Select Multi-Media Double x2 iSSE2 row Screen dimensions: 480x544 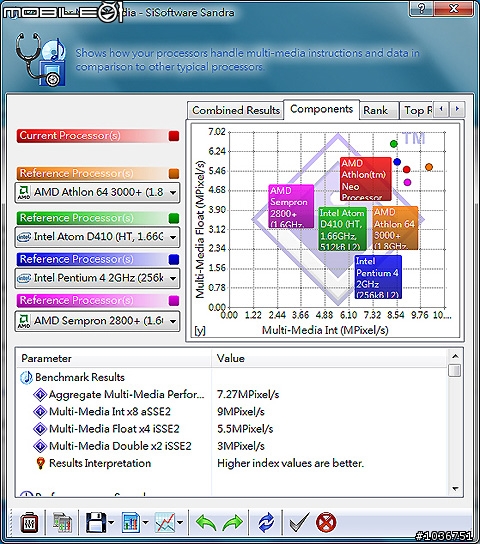(112, 446)
